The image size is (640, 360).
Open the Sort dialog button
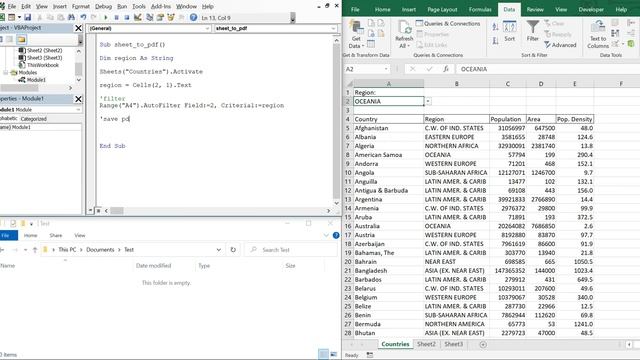(509, 31)
